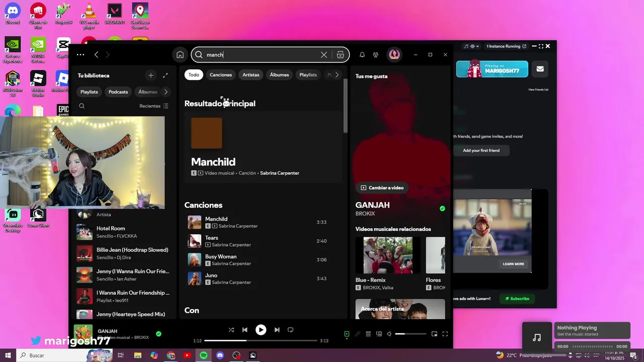
Task: Select the Todo filter chip
Action: pyautogui.click(x=194, y=75)
